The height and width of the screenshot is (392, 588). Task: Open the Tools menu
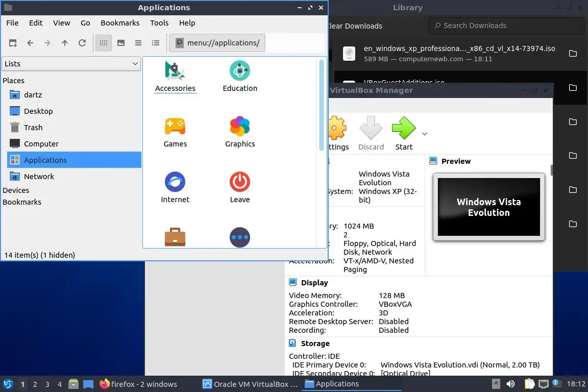[159, 23]
